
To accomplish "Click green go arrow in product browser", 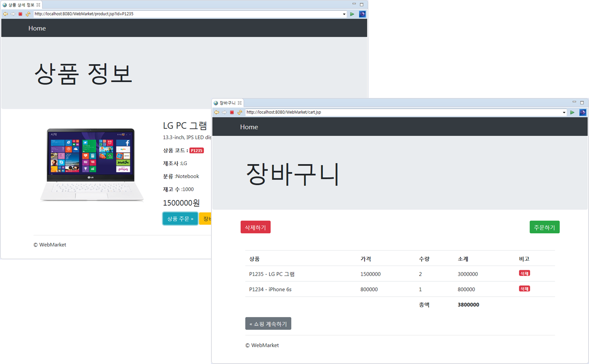I will click(352, 14).
